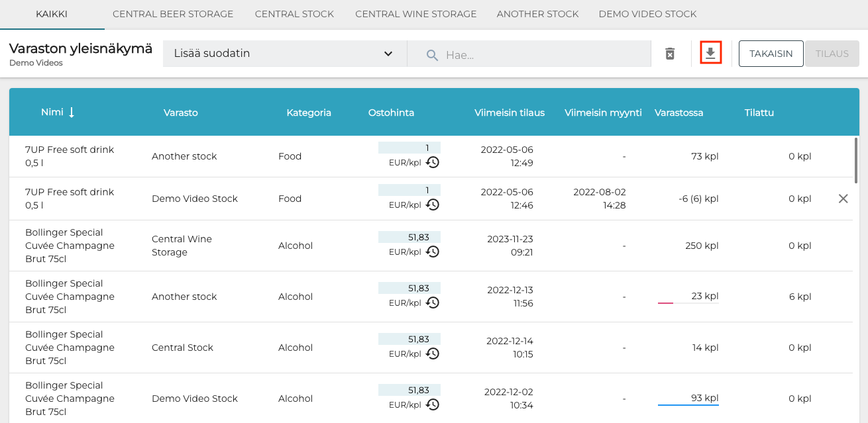The width and height of the screenshot is (868, 423).
Task: Sort table by Varastossa column
Action: click(678, 113)
